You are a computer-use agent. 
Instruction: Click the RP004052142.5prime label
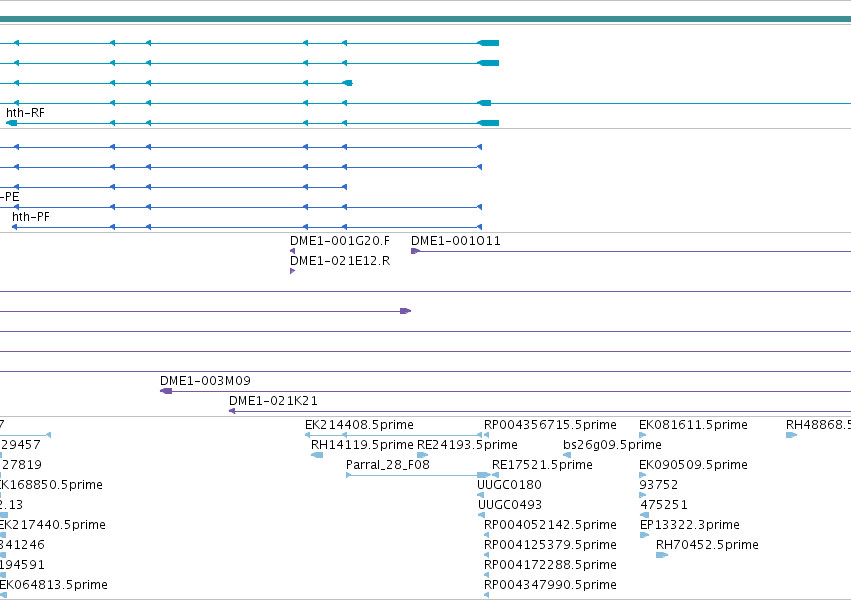(550, 525)
